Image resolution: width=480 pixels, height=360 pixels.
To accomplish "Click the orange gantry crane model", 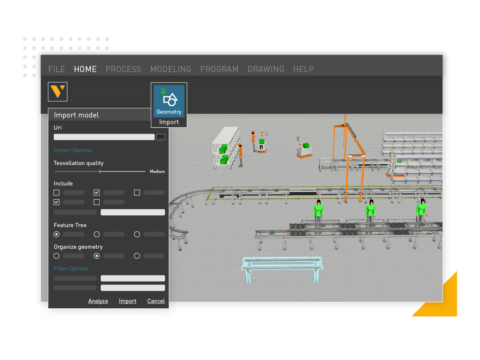I will (x=349, y=158).
